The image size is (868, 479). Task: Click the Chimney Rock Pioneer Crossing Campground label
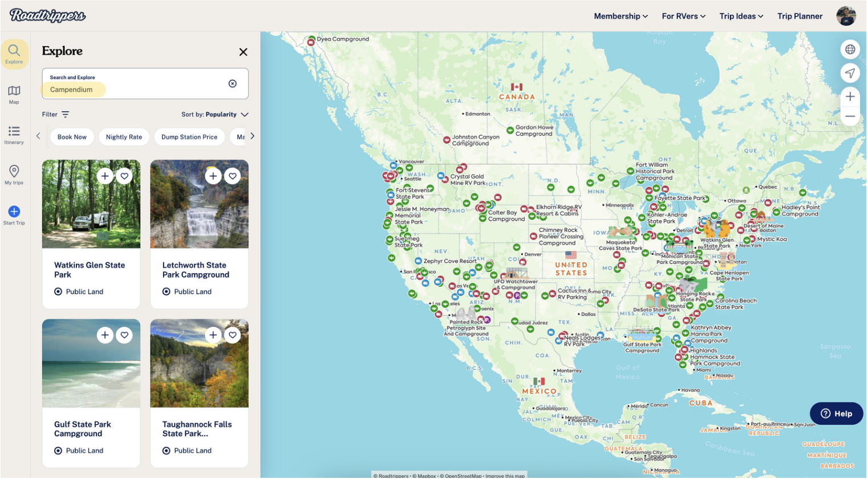click(x=561, y=237)
